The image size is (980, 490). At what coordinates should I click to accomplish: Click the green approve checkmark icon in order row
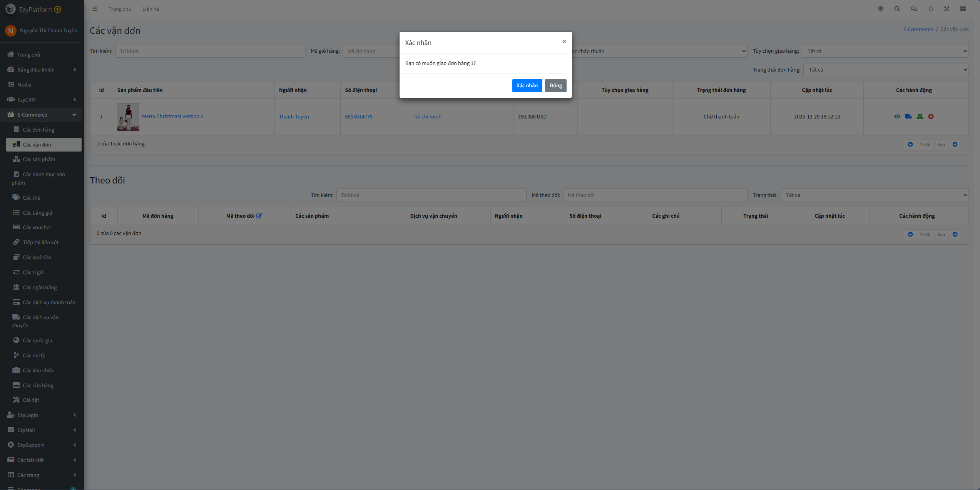tap(920, 117)
